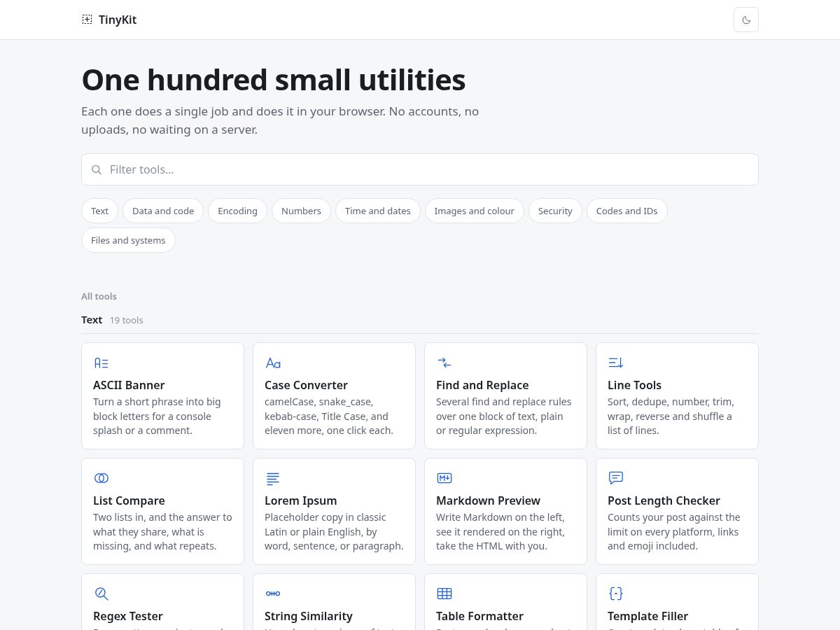
Task: Filter by the Codes and IDs chip
Action: (x=626, y=211)
